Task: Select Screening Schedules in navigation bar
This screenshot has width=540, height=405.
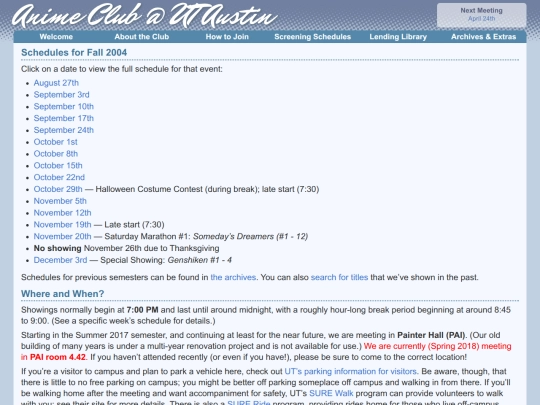Action: pos(312,37)
